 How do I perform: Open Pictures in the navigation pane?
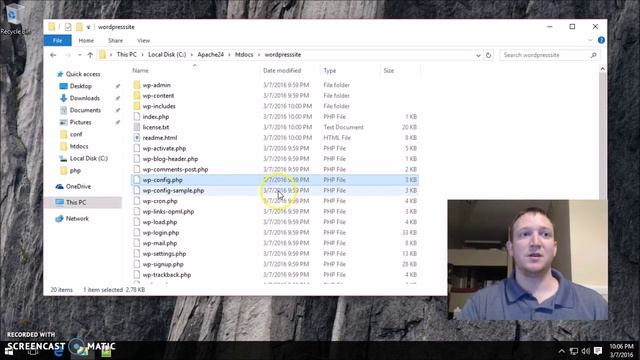pyautogui.click(x=80, y=122)
